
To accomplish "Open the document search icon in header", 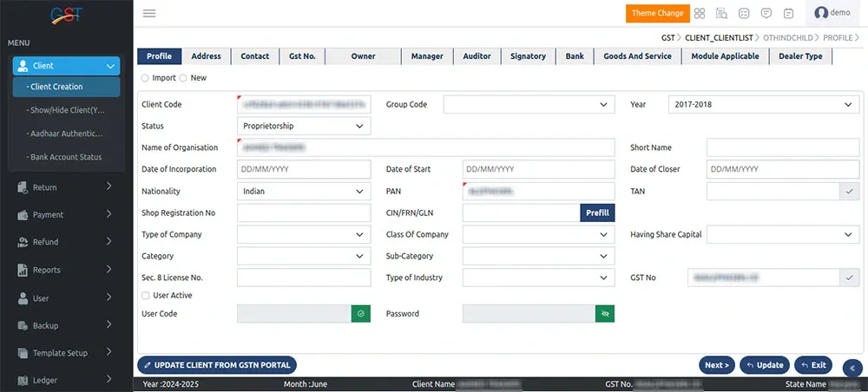I will pyautogui.click(x=721, y=13).
